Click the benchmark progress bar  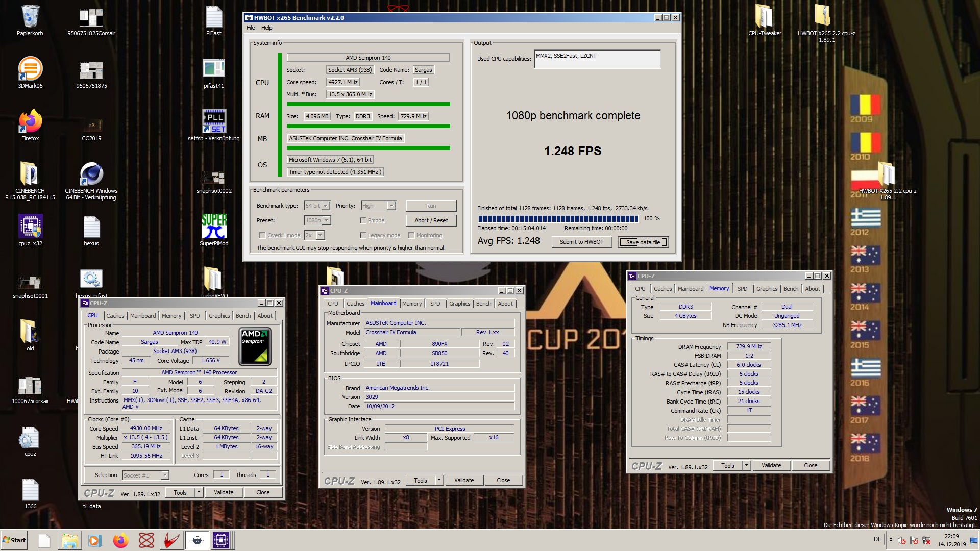(558, 219)
